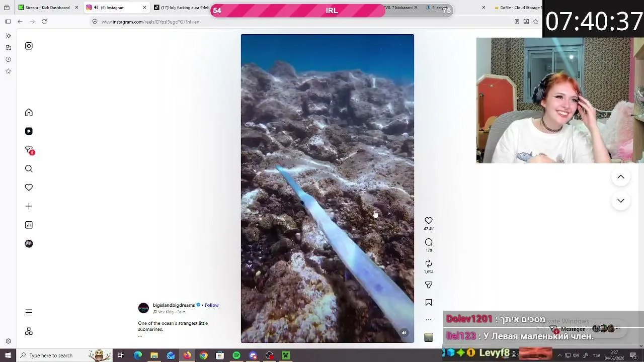Click the browser Forward arrow
This screenshot has height=362, width=644.
pyautogui.click(x=32, y=22)
